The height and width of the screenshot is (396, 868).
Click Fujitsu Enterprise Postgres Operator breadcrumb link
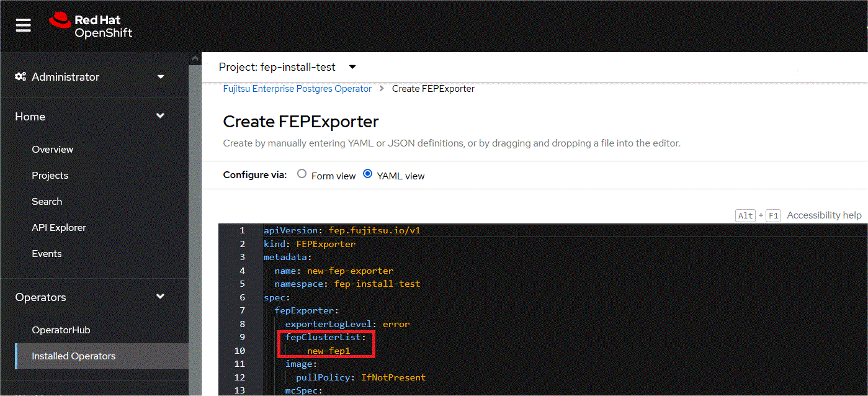pyautogui.click(x=297, y=89)
